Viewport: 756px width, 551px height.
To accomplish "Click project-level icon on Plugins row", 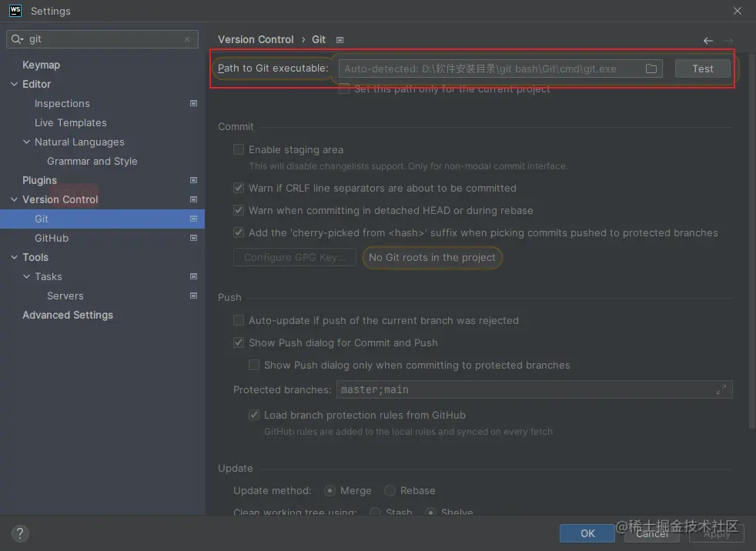I will [193, 180].
